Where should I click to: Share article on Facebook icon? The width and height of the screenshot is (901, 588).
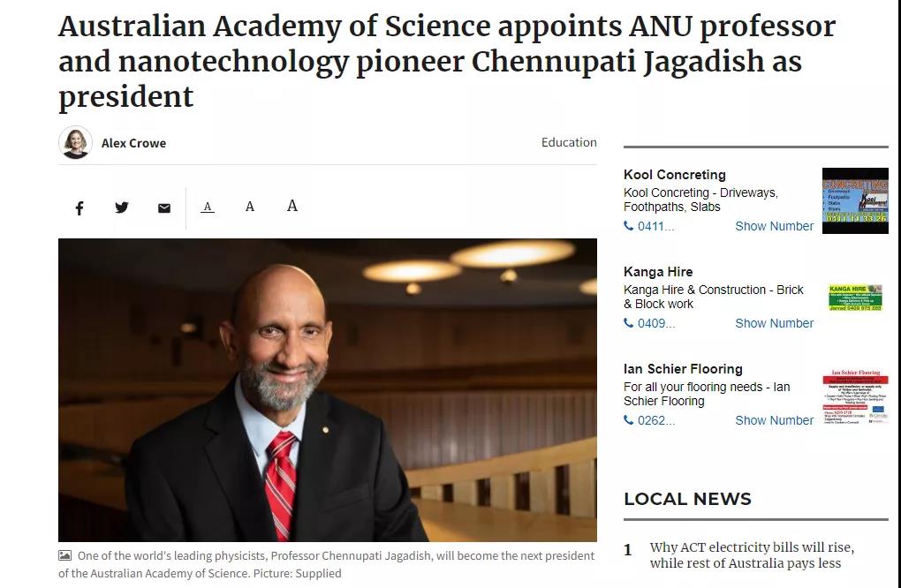point(79,208)
